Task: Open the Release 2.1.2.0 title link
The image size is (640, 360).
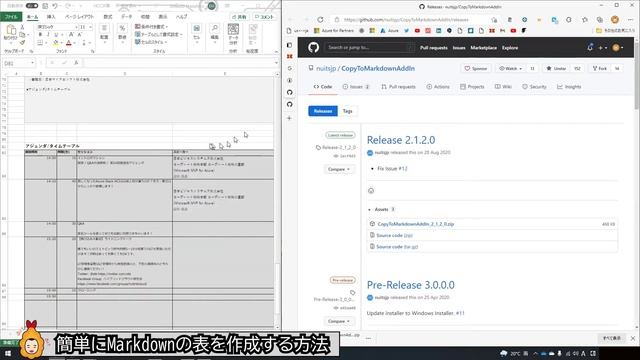Action: pos(401,140)
